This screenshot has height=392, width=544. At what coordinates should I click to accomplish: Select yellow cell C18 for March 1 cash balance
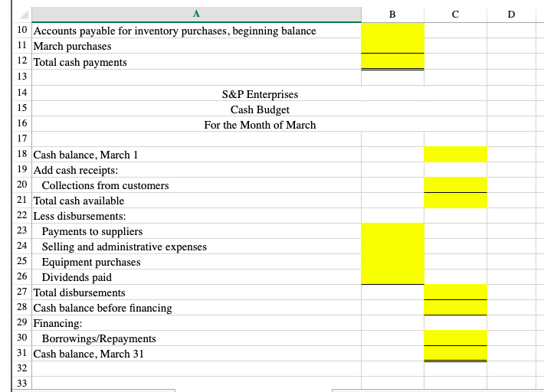455,154
